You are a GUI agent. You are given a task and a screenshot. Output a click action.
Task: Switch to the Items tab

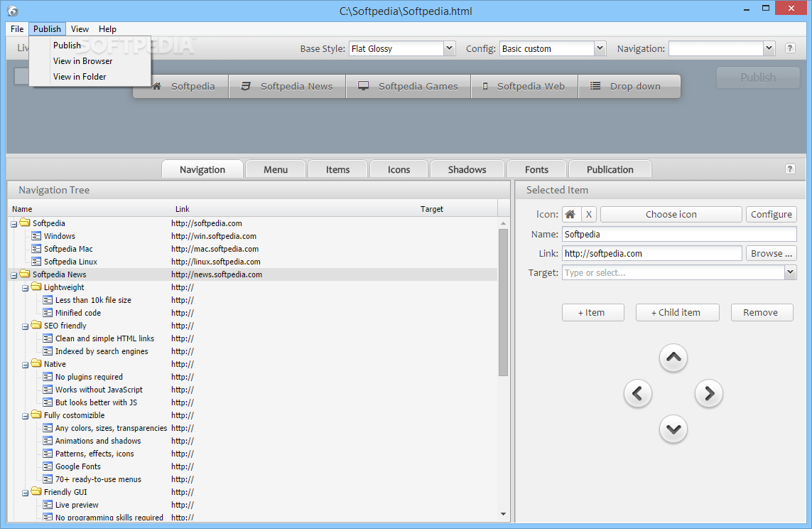337,169
